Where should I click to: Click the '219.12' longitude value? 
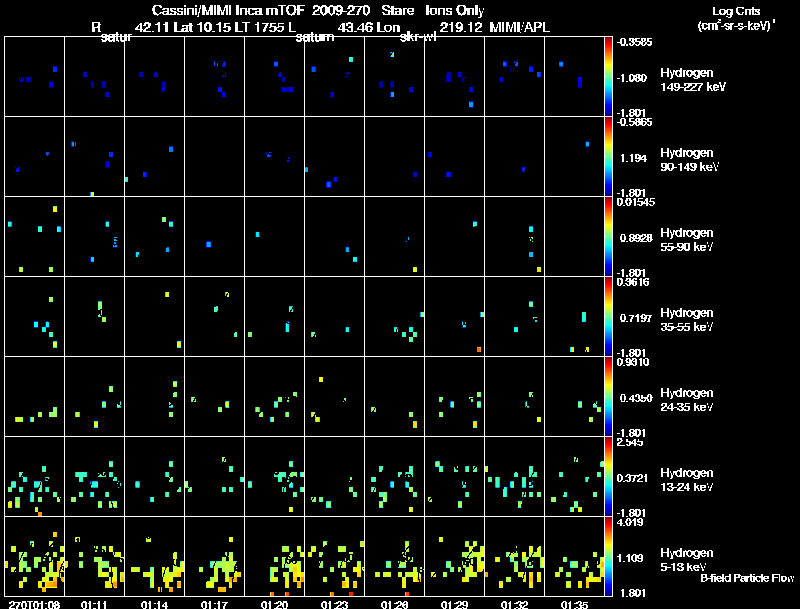(461, 28)
